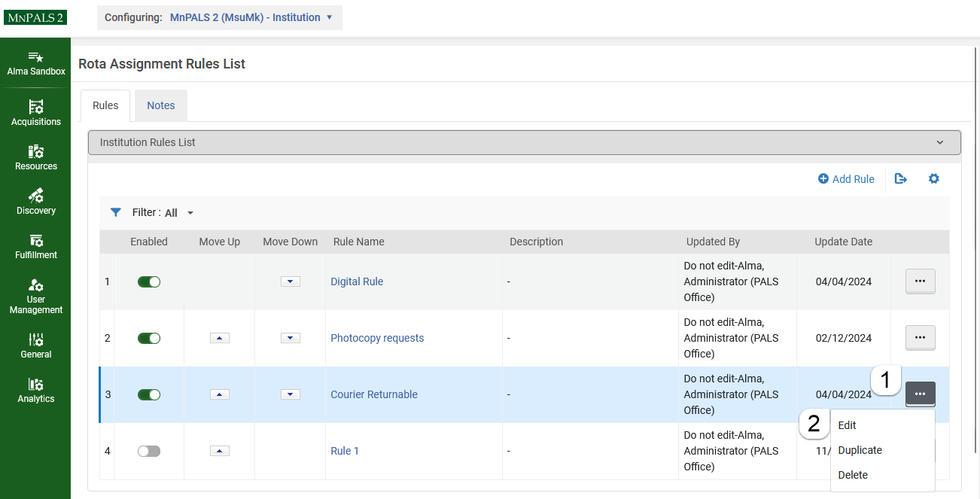Switch to the Notes tab
The height and width of the screenshot is (499, 980).
(161, 105)
